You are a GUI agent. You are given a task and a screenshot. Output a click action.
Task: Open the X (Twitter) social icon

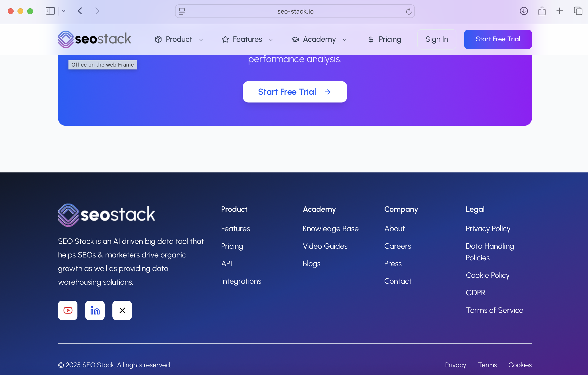point(122,310)
